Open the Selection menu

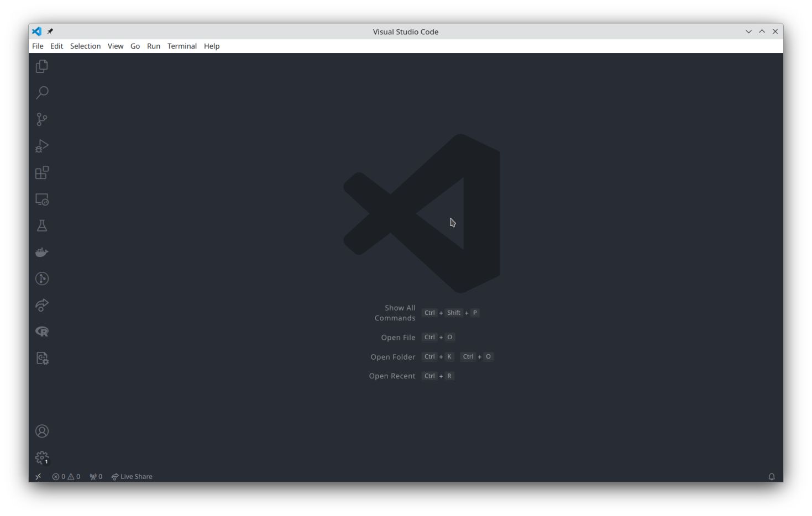click(x=86, y=46)
